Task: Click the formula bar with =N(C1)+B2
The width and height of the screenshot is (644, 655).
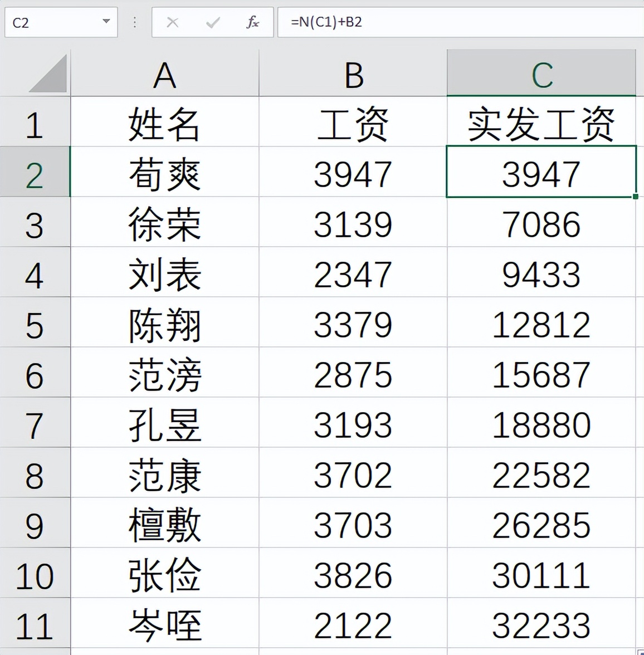Action: (461, 22)
